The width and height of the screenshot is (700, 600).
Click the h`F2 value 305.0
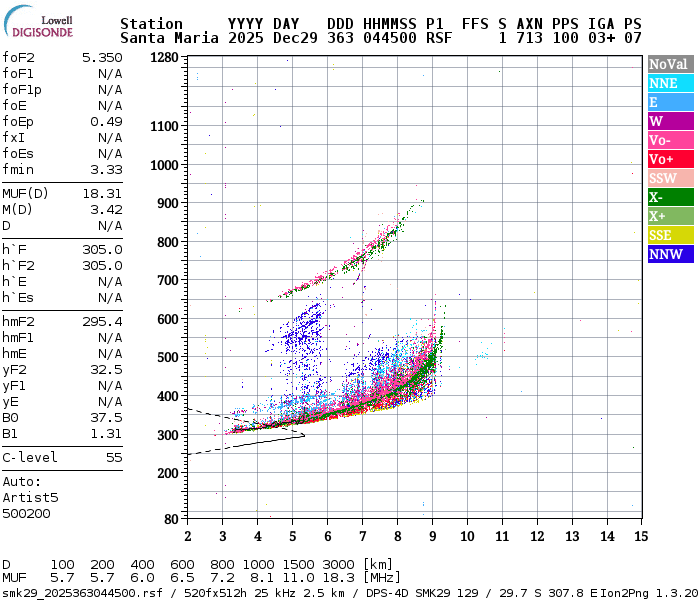pyautogui.click(x=102, y=266)
